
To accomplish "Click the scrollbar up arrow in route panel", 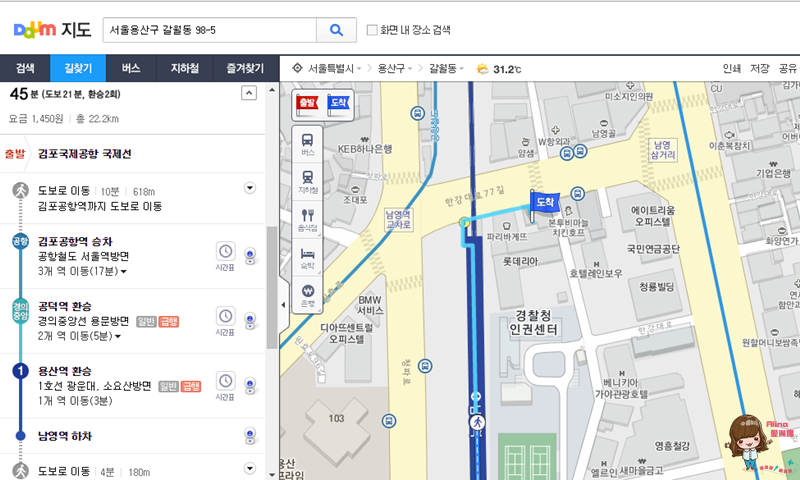I will pos(272,90).
